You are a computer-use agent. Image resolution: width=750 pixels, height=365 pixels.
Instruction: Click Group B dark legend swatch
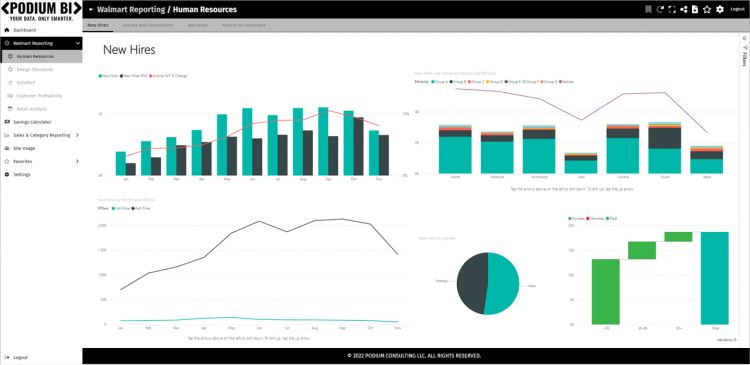pos(451,82)
